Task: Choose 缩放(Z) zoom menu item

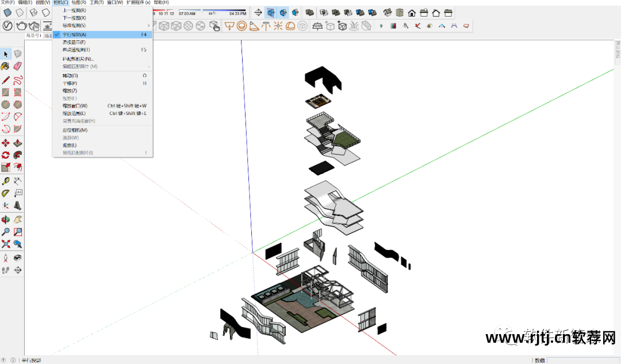Action: point(102,91)
